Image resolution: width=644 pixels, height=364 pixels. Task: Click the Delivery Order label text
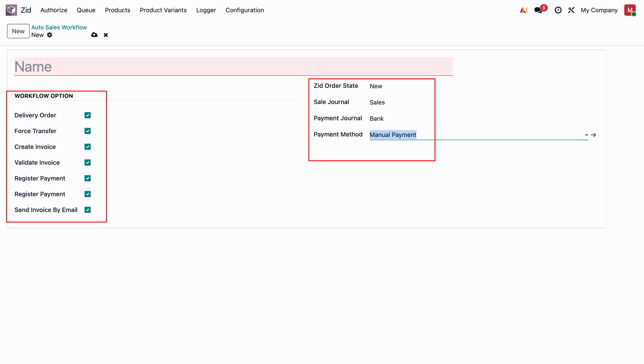pyautogui.click(x=35, y=115)
